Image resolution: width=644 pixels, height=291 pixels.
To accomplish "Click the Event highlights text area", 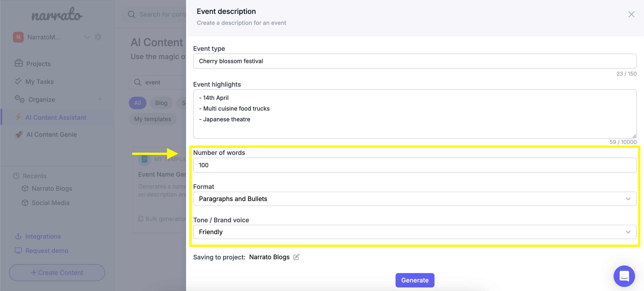I will pos(415,114).
